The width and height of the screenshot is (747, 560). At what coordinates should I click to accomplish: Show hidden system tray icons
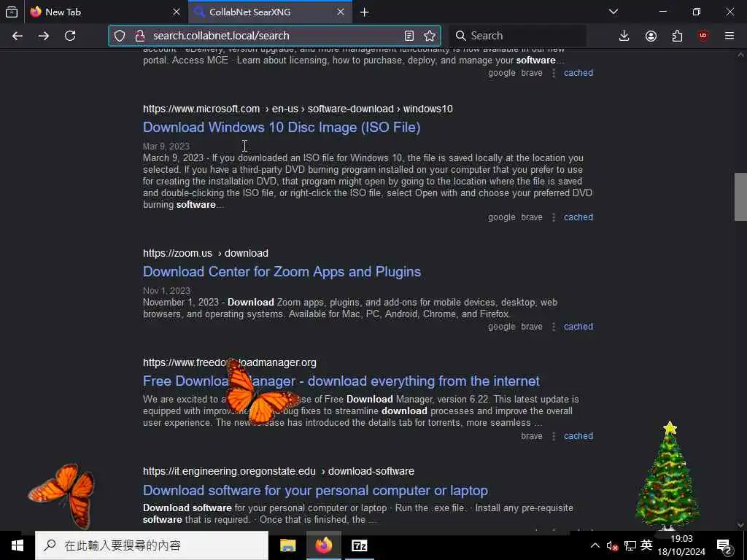point(595,545)
